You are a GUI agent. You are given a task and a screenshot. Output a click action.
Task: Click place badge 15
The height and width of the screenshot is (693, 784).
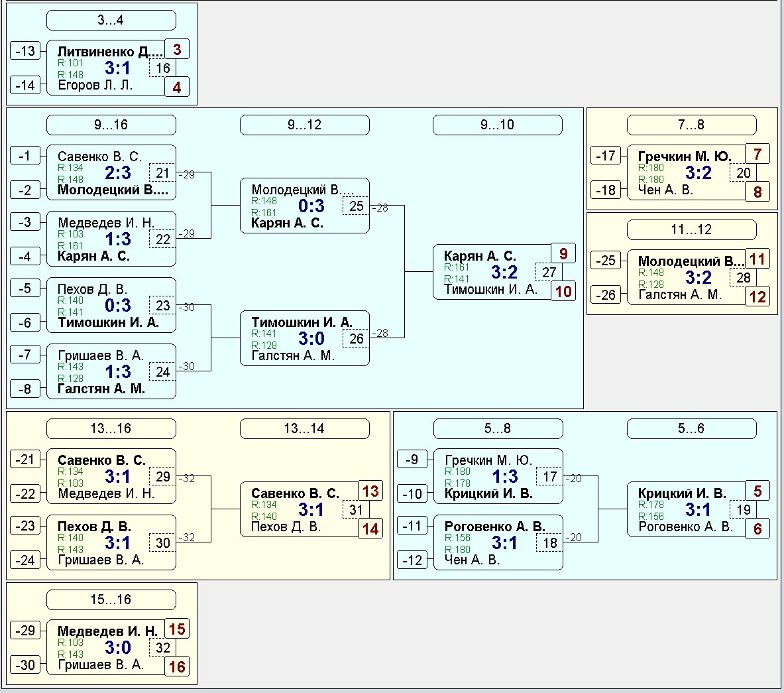point(177,629)
